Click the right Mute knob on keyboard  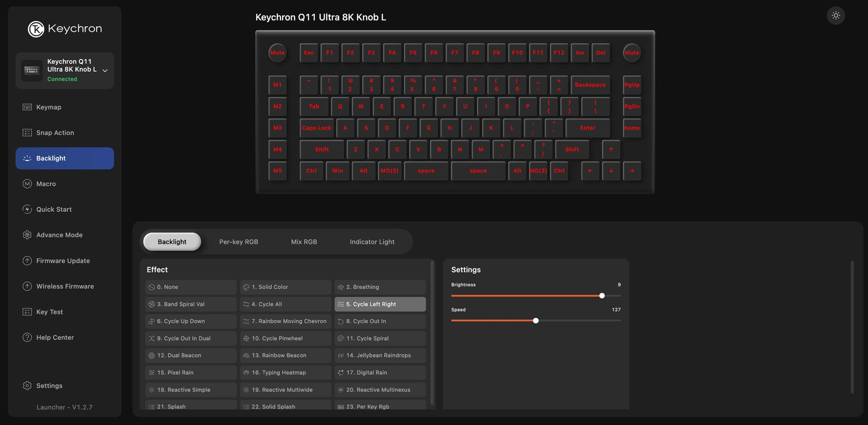[632, 53]
